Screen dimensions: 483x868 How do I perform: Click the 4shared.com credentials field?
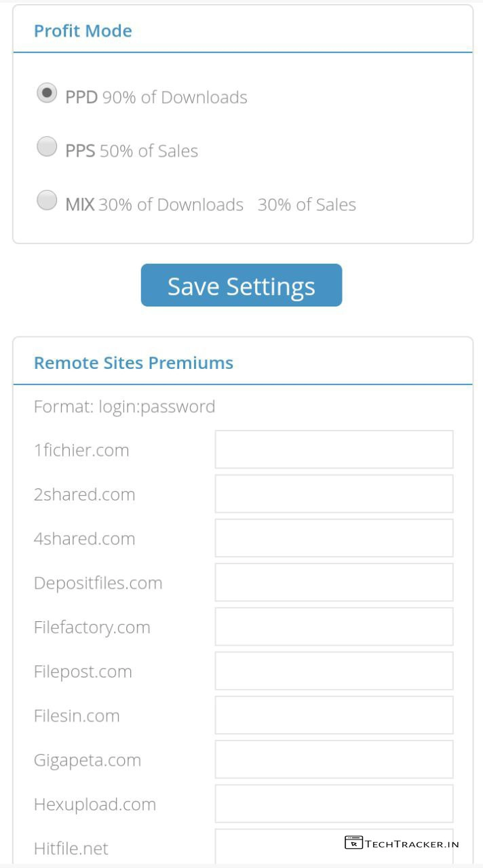pos(334,538)
